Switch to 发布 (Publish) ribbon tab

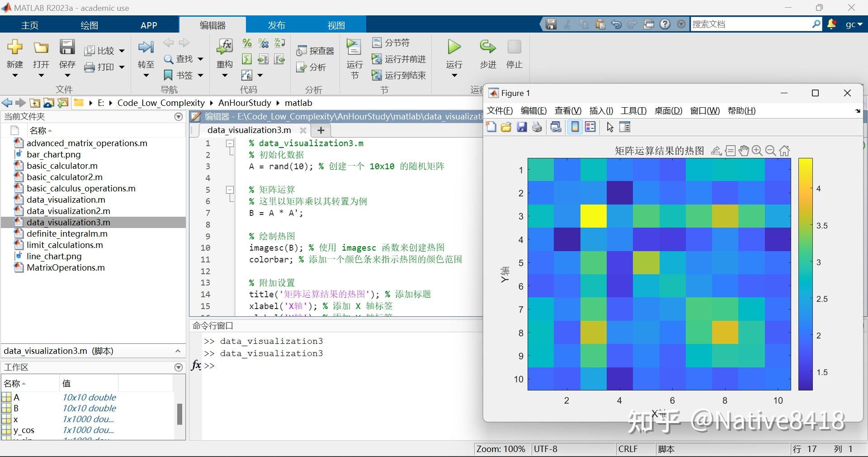tap(276, 25)
